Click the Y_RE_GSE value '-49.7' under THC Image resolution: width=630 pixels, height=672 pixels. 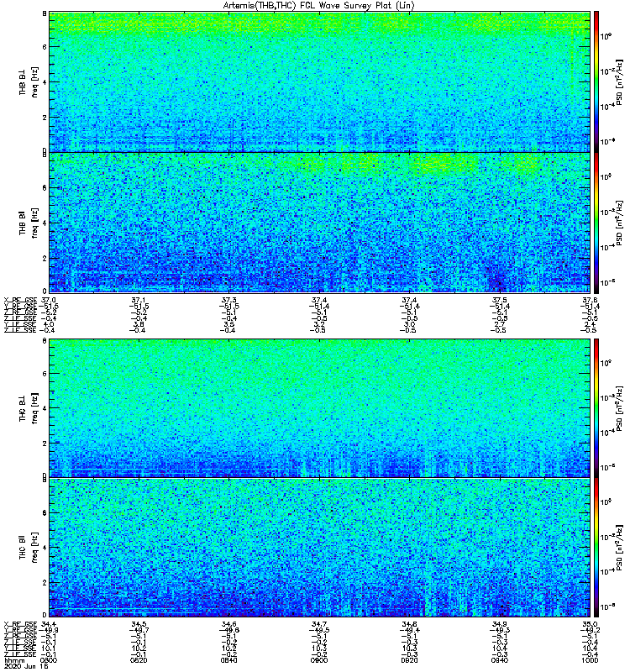click(x=139, y=630)
